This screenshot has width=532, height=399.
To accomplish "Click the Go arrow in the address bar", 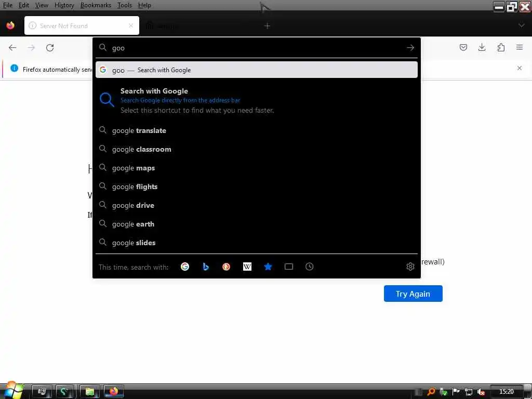I will (410, 48).
